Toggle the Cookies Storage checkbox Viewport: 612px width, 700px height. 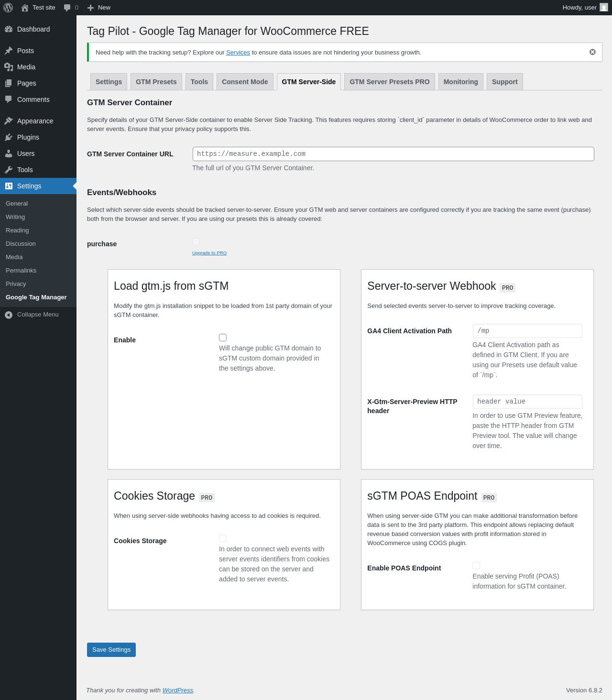click(x=223, y=538)
